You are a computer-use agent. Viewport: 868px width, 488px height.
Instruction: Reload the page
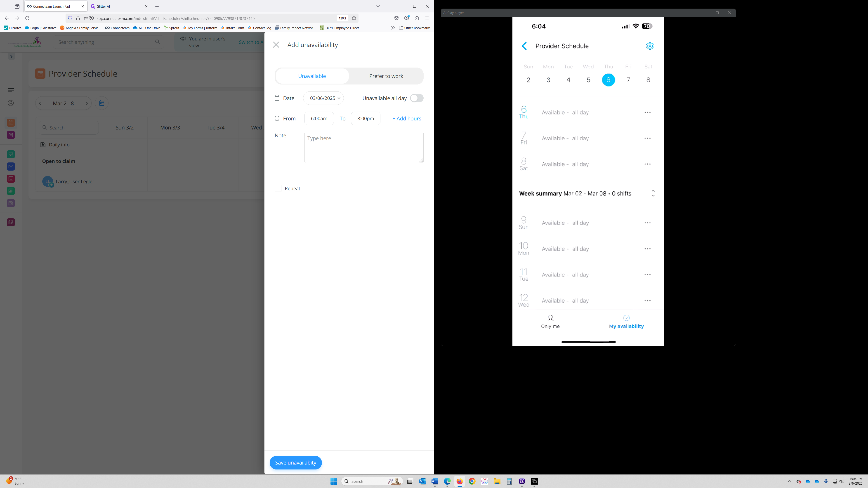pos(27,18)
